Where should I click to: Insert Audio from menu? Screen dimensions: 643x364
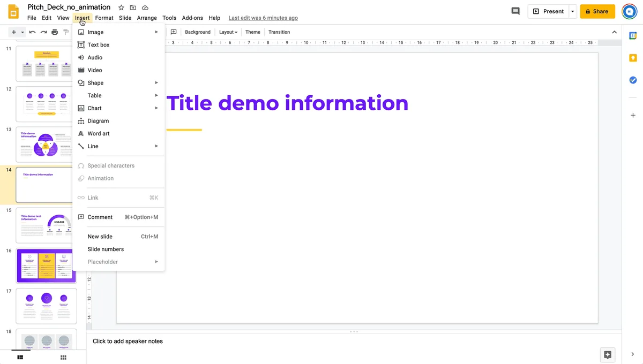118,57
